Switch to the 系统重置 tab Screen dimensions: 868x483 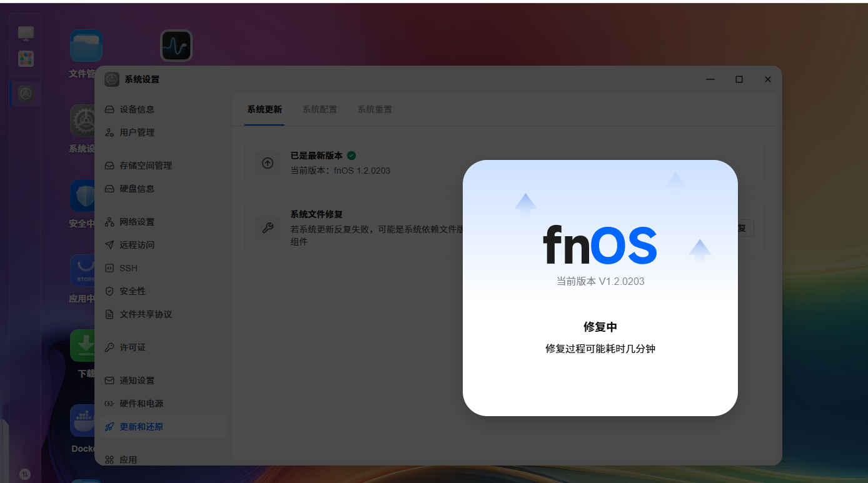coord(375,109)
